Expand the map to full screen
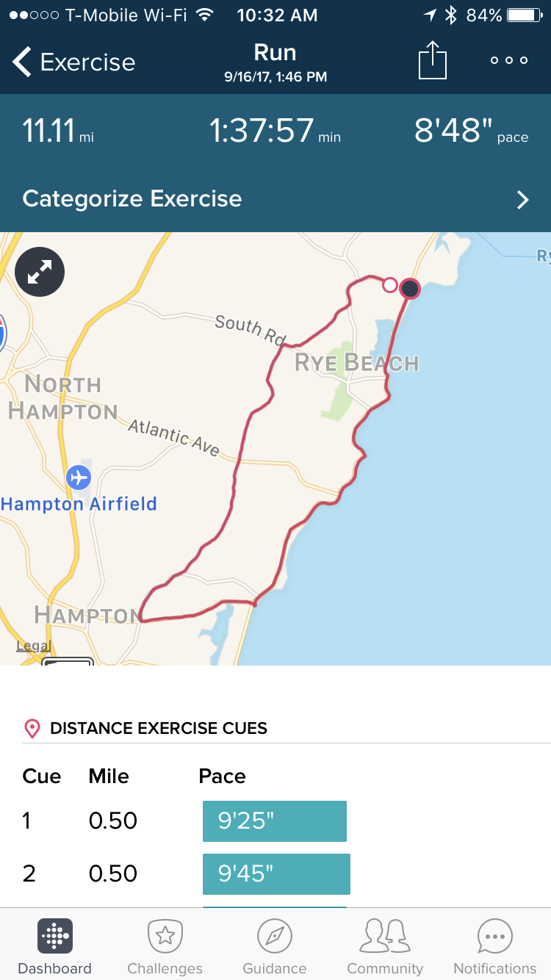Image resolution: width=551 pixels, height=980 pixels. [40, 273]
